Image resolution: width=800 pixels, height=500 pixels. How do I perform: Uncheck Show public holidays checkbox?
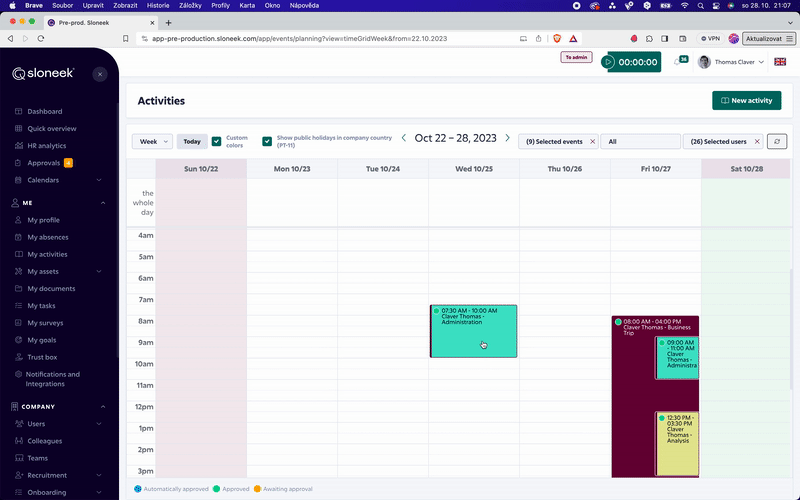267,141
